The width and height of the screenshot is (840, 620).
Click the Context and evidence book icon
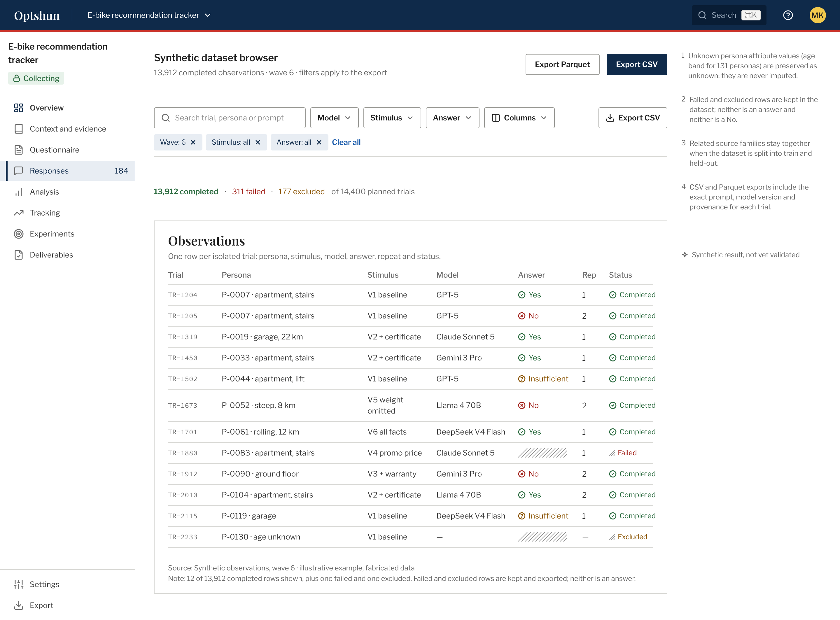[19, 129]
